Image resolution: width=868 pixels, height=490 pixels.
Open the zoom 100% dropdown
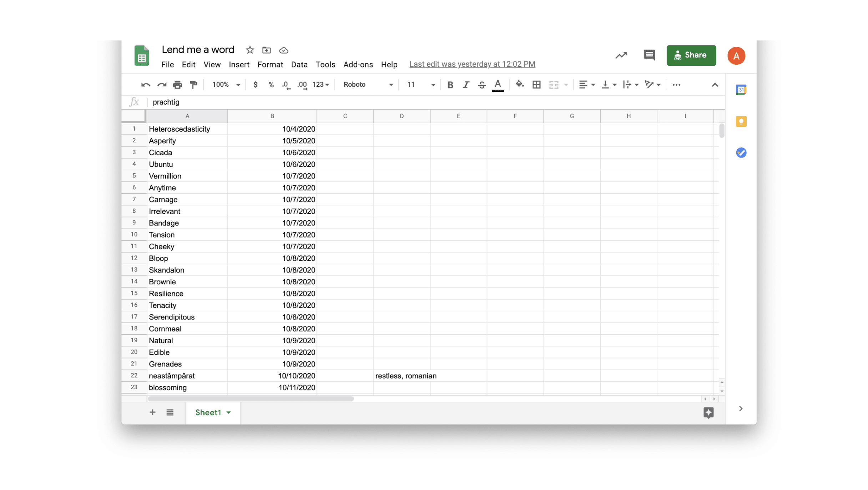(226, 85)
